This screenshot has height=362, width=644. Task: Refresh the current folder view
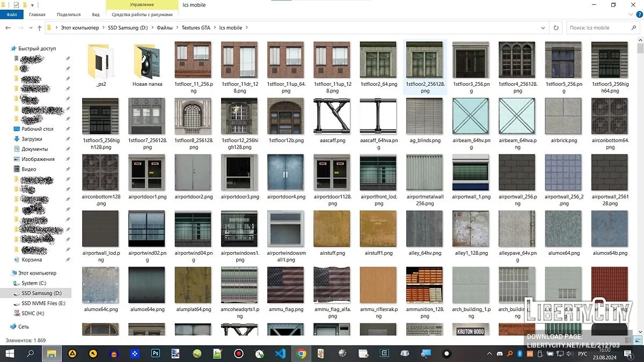[x=556, y=28]
